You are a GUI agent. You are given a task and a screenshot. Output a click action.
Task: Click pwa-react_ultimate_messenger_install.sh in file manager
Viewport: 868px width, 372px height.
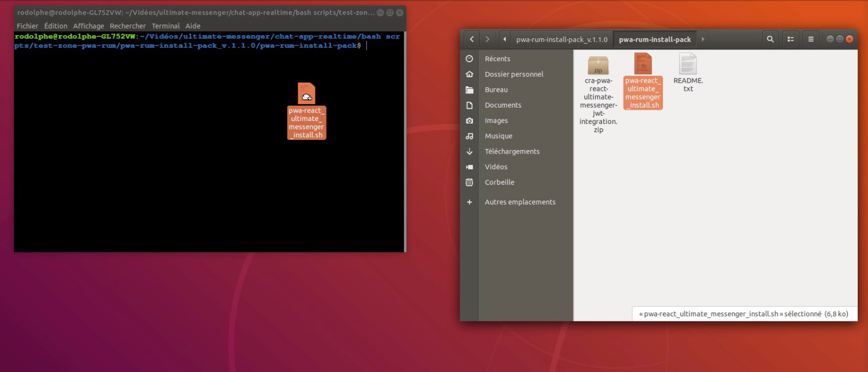(x=643, y=65)
